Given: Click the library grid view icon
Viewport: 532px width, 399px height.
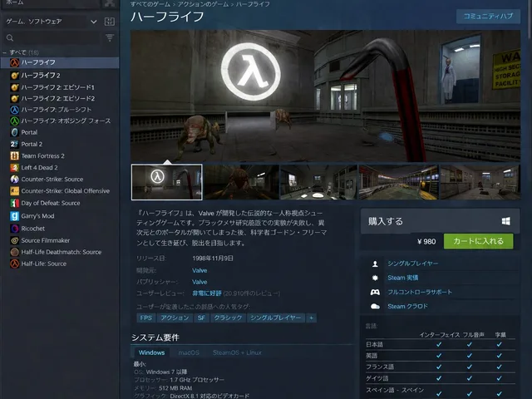Looking at the screenshot, I should [109, 22].
